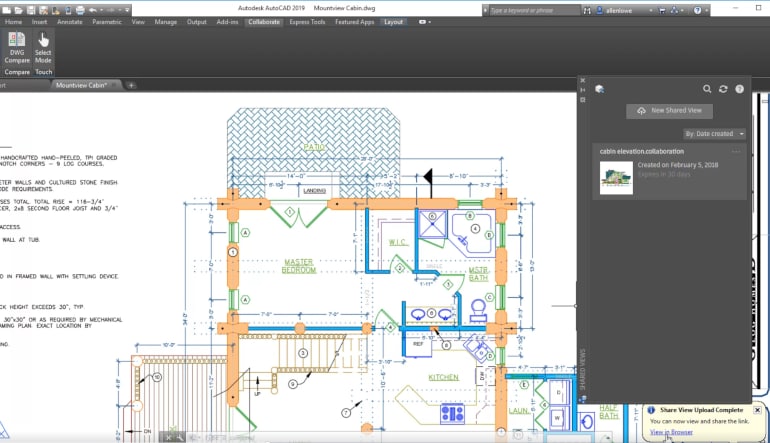This screenshot has width=770, height=443.
Task: Click the KITCHEN label in the floor plan
Action: point(443,377)
